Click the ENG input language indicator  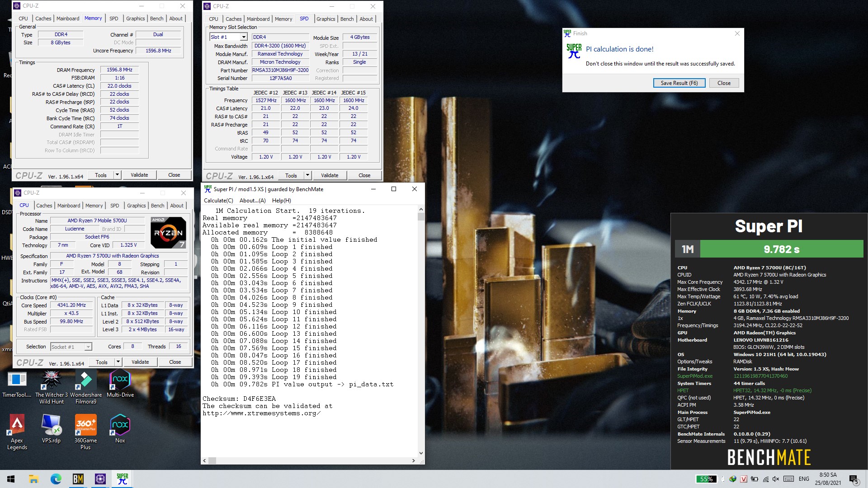(x=804, y=479)
